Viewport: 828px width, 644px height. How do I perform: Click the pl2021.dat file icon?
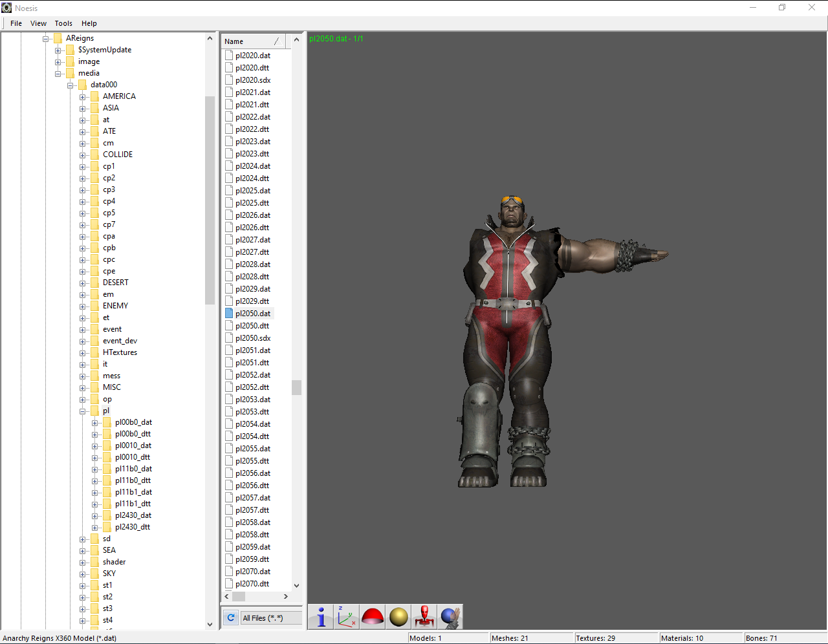[229, 92]
